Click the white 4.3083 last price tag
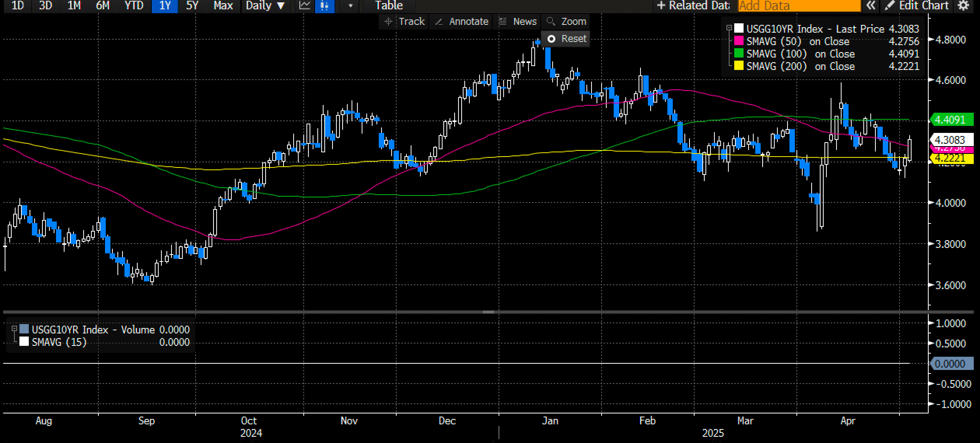 click(951, 140)
